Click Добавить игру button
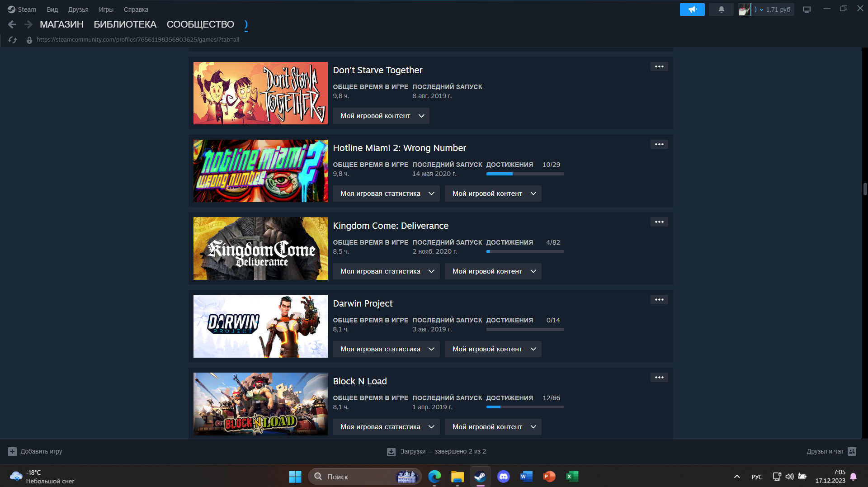The height and width of the screenshot is (487, 868). point(35,451)
